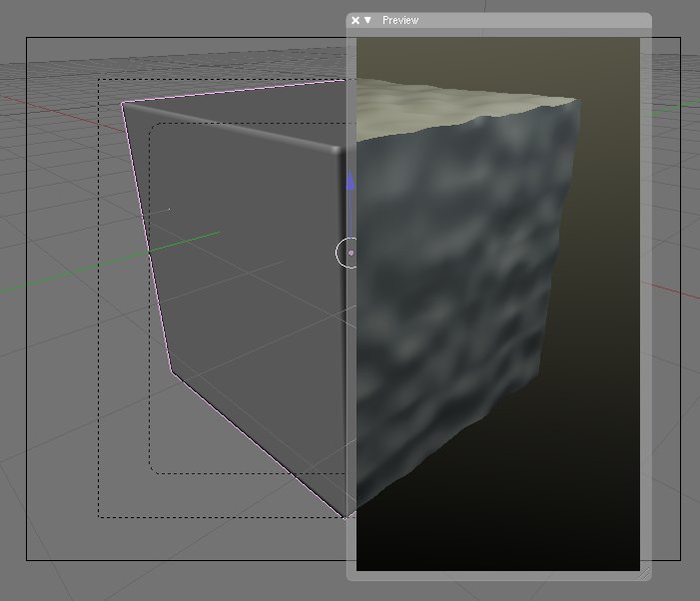Click the 3D cursor circle on the cube
Screen dimensions: 700x601
click(348, 253)
